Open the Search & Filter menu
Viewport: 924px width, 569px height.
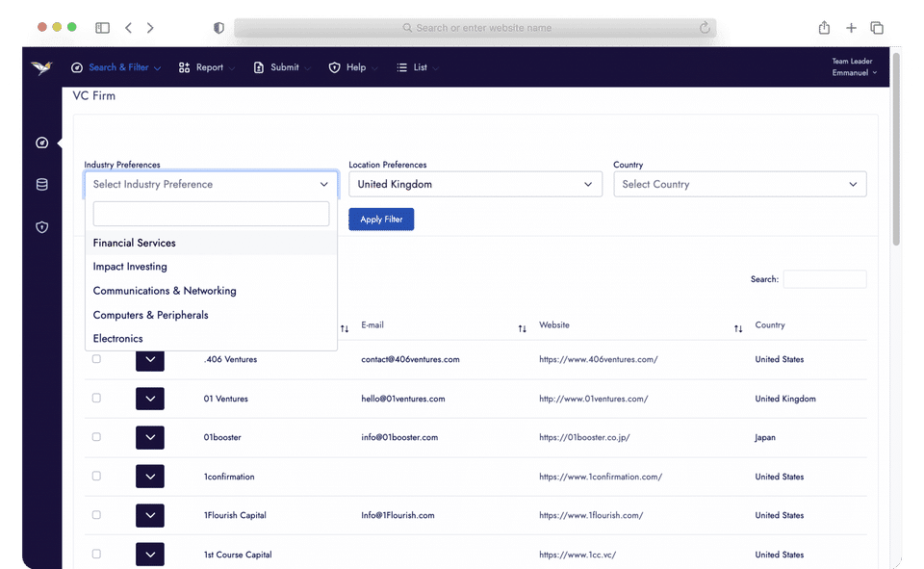116,67
